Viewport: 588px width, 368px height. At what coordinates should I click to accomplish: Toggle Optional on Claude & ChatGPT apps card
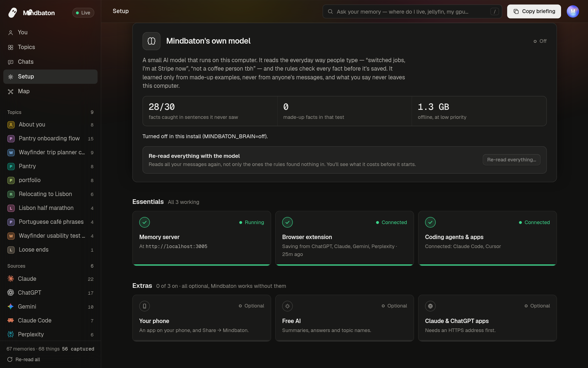537,306
